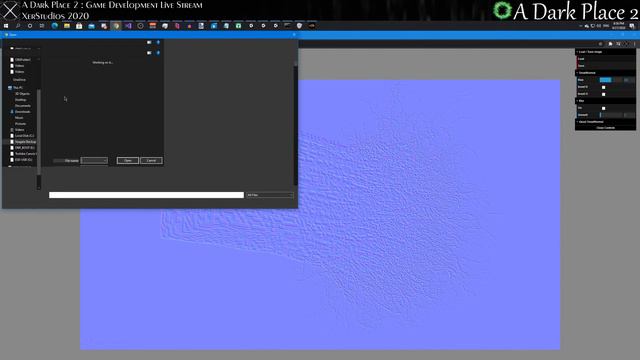Select Pictures folder in the dialog sidebar
The height and width of the screenshot is (360, 640).
coord(20,124)
